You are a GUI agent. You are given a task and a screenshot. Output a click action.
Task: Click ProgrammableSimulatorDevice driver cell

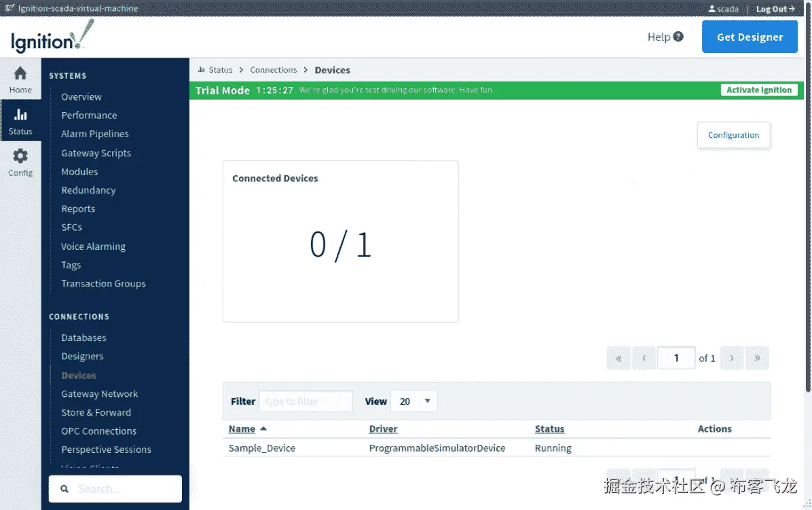pyautogui.click(x=437, y=448)
